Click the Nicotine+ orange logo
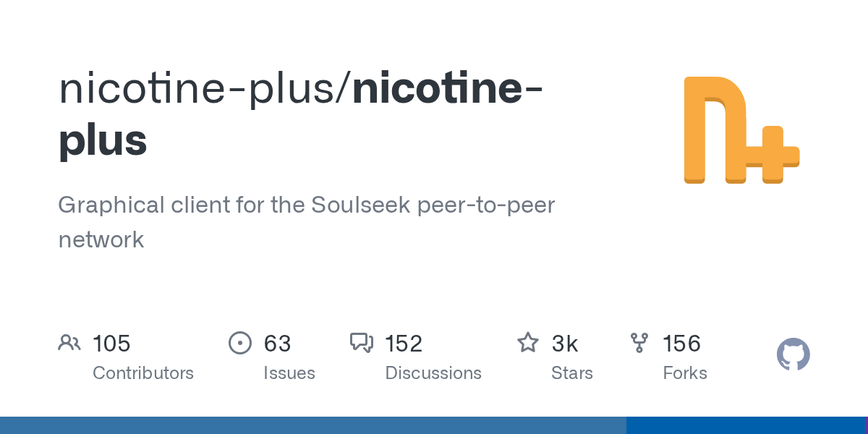868x434 pixels. 741,130
